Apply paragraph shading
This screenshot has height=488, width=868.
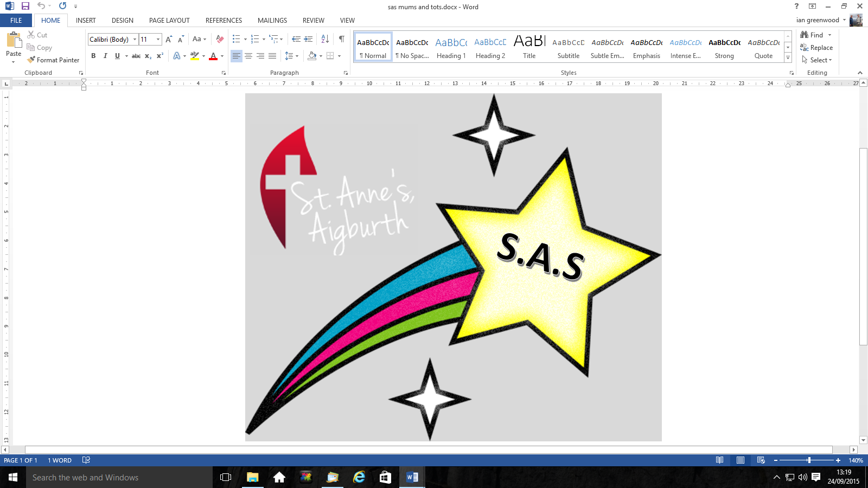point(312,56)
